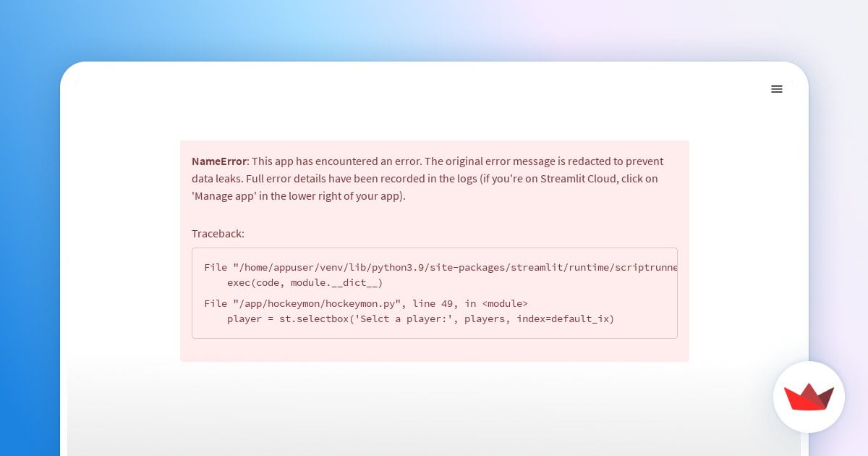Click the <module> text in the traceback
This screenshot has width=868, height=456.
coord(505,303)
